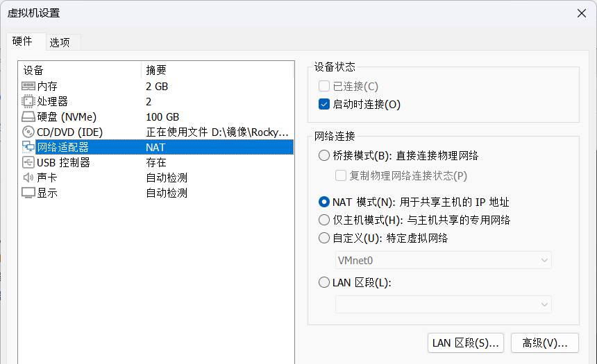Expand the LAN segment dropdown arrow
Viewport: 597px width, 364px height.
click(544, 304)
